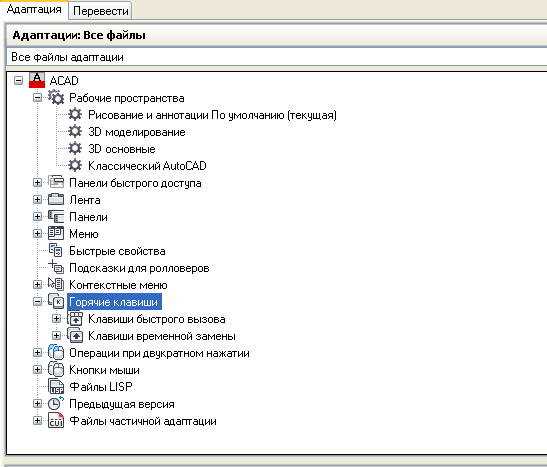Expand the Кнопки мыши node
This screenshot has width=547, height=467.
[x=37, y=369]
